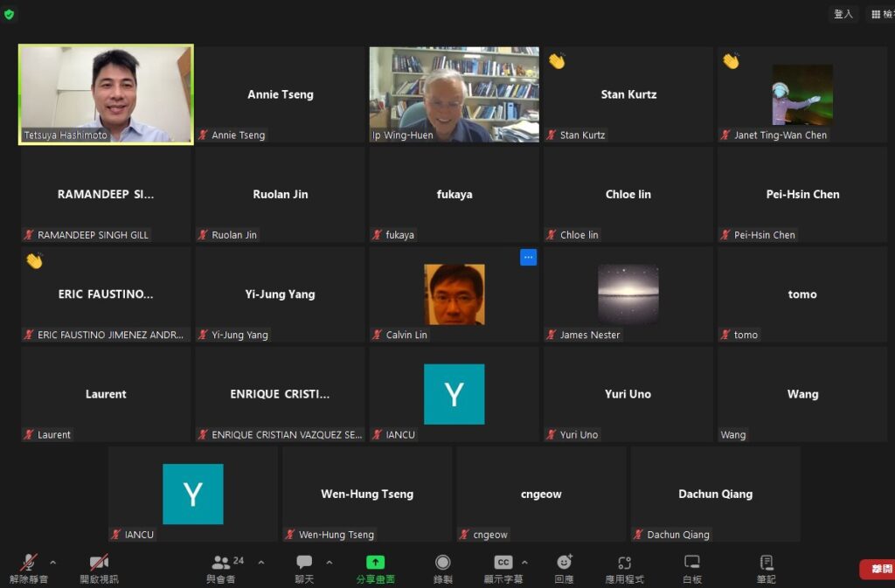Start Share Screen with the green button
895x588 pixels.
tap(375, 568)
